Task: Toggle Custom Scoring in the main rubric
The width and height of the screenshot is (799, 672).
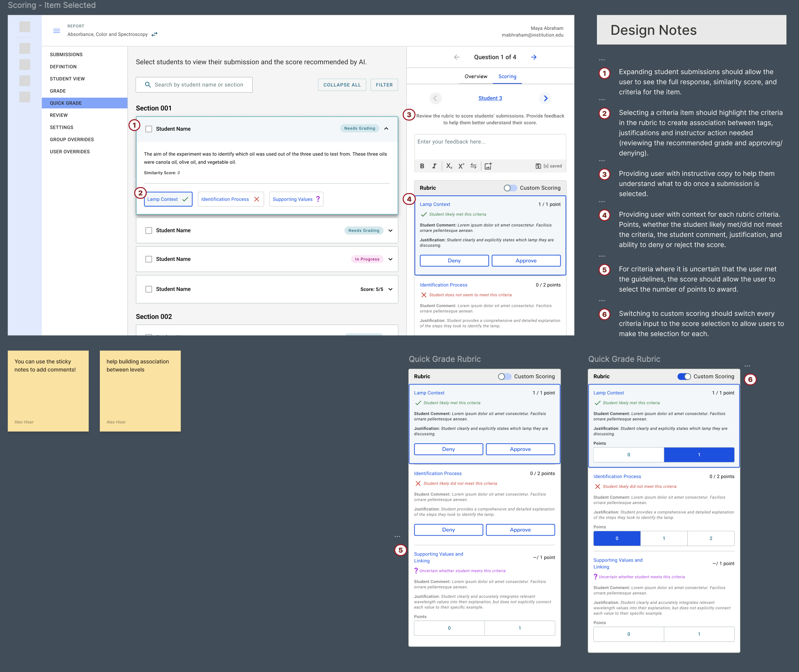Action: click(510, 188)
